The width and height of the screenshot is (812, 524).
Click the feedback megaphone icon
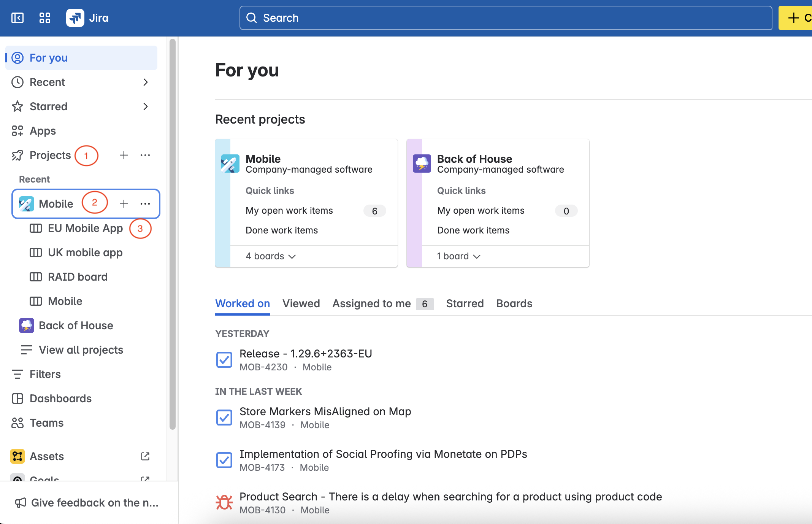pyautogui.click(x=20, y=503)
